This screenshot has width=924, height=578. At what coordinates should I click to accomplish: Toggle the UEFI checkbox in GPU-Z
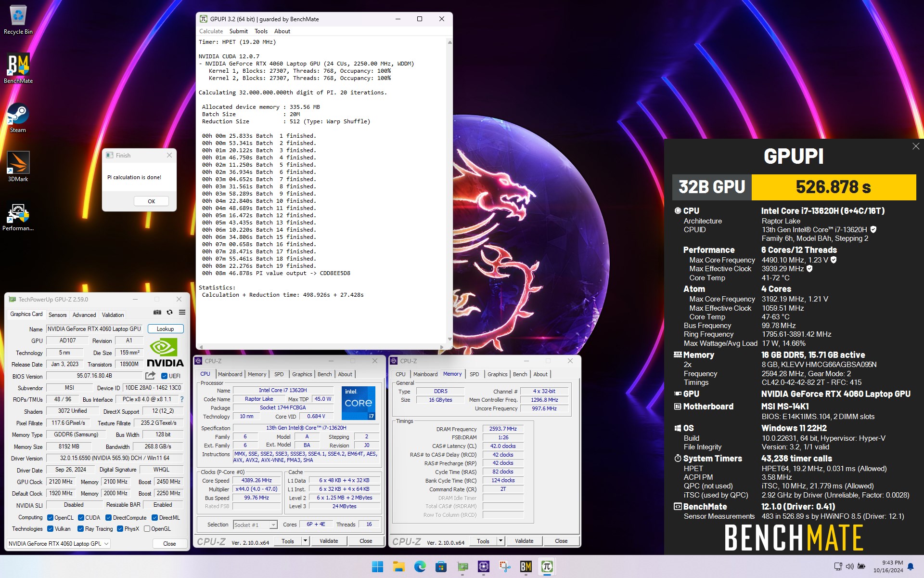click(x=164, y=376)
